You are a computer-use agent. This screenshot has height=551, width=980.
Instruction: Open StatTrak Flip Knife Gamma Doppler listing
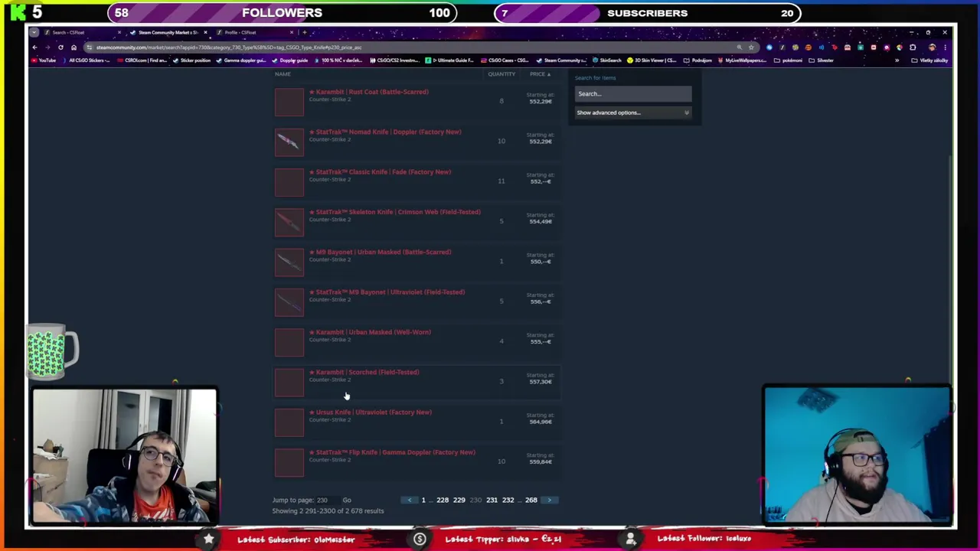click(395, 452)
